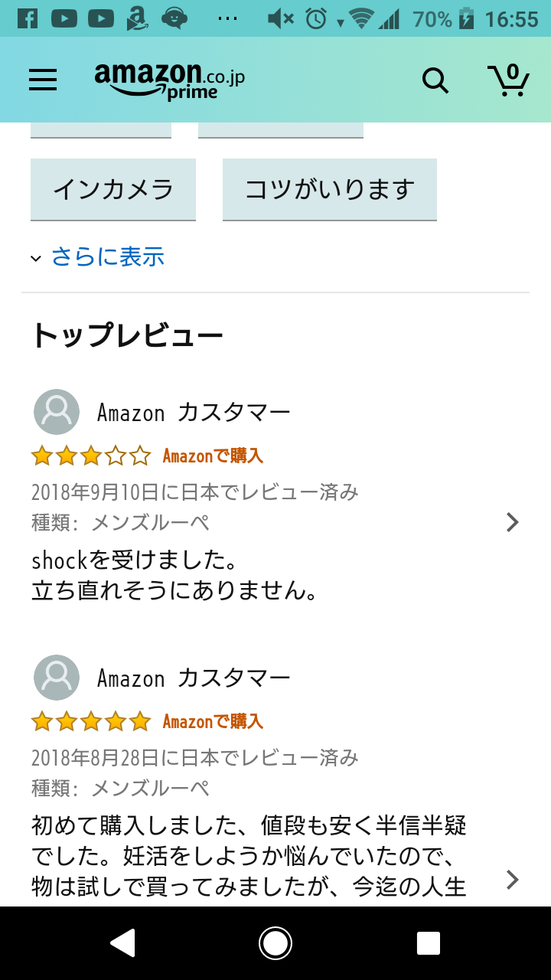The image size is (551, 980).
Task: Tap second reviewer's profile avatar
Action: 57,678
